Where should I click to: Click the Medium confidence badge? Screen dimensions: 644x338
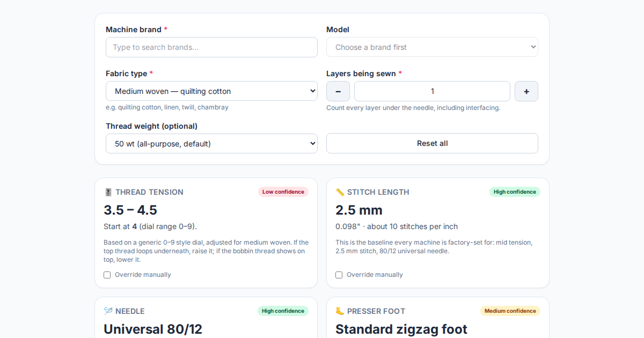click(510, 311)
